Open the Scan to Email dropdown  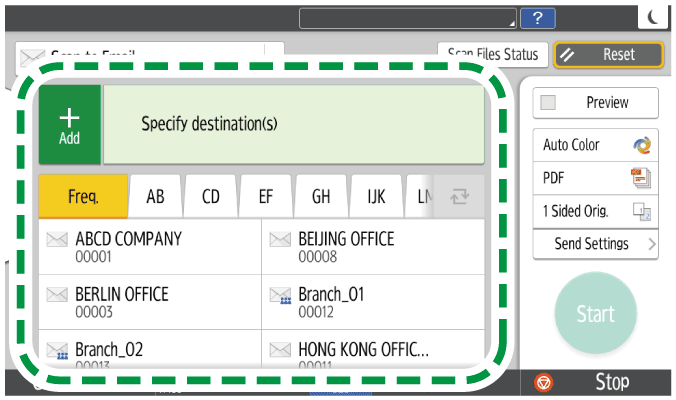click(150, 54)
